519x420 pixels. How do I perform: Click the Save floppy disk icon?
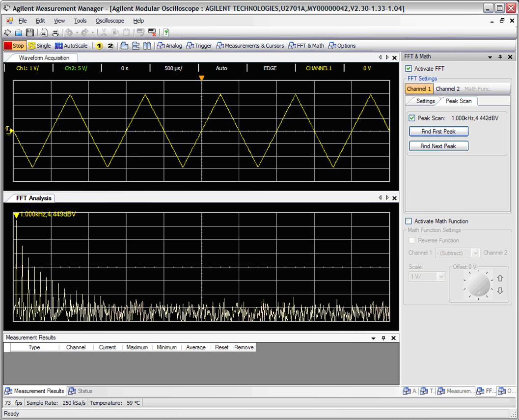click(30, 32)
